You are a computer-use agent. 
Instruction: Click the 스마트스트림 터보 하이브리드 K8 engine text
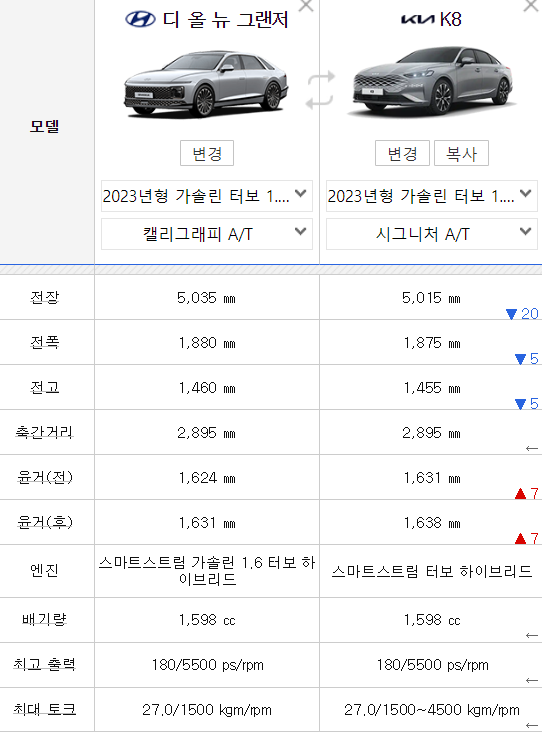click(x=432, y=571)
